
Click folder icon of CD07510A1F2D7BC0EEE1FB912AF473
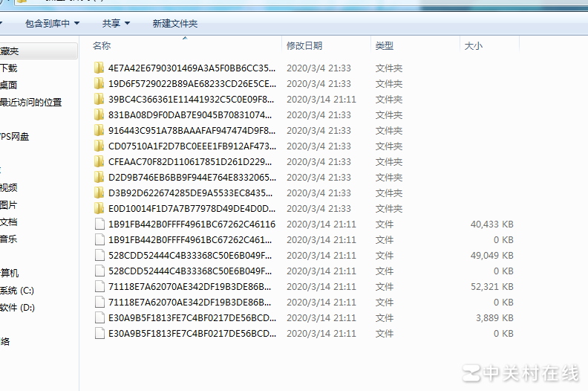[x=99, y=146]
